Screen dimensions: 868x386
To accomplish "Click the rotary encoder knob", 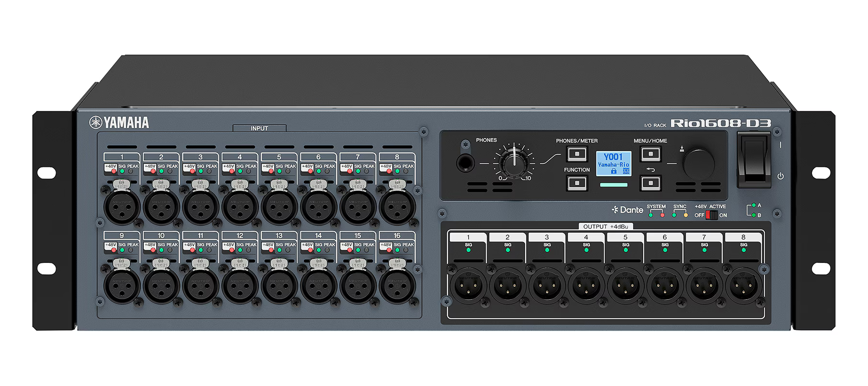I will [x=699, y=165].
